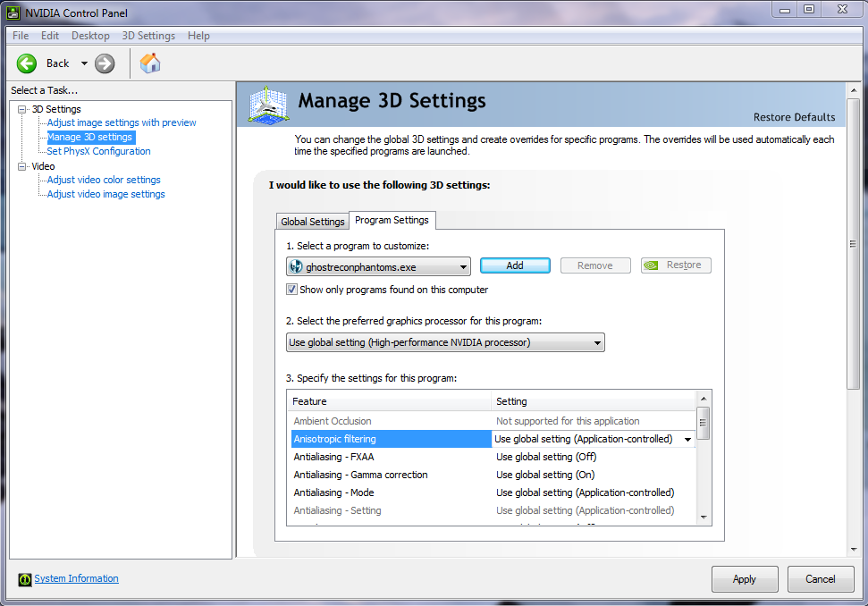
Task: Open the program selection dropdown
Action: (378, 266)
